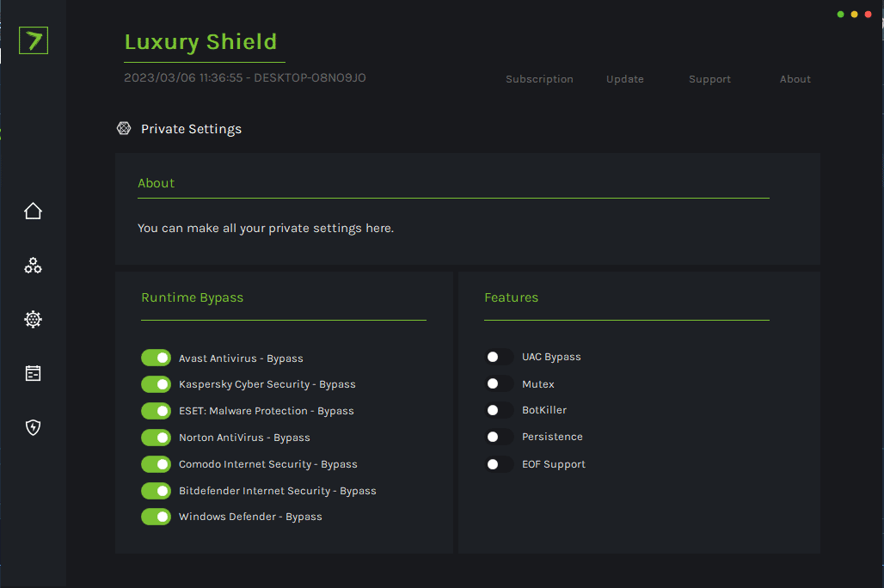Click the Luxury Shield logo icon
The width and height of the screenshot is (884, 588).
[34, 40]
